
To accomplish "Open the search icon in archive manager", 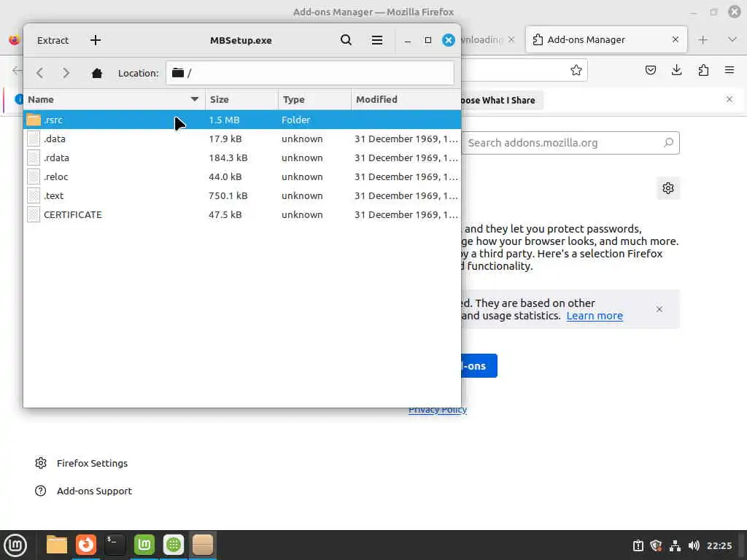I will pyautogui.click(x=347, y=40).
